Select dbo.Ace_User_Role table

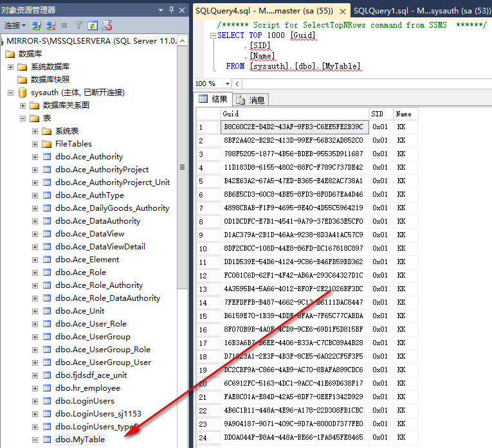click(x=91, y=324)
